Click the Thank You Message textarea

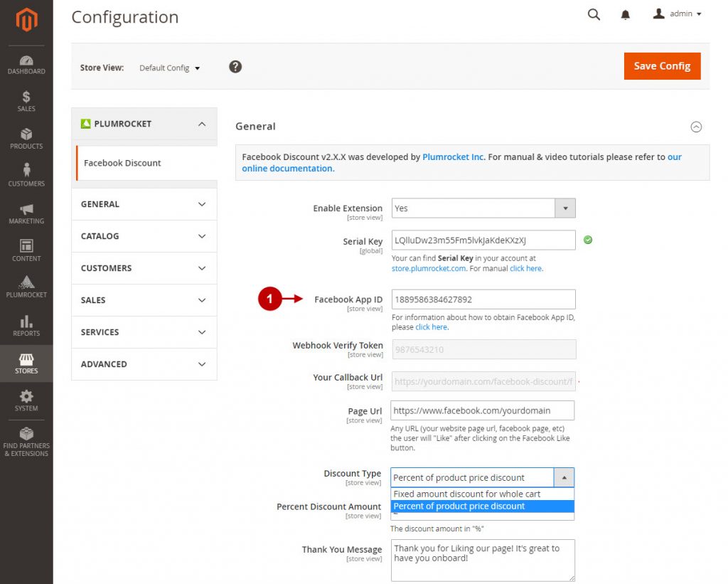[x=483, y=561]
